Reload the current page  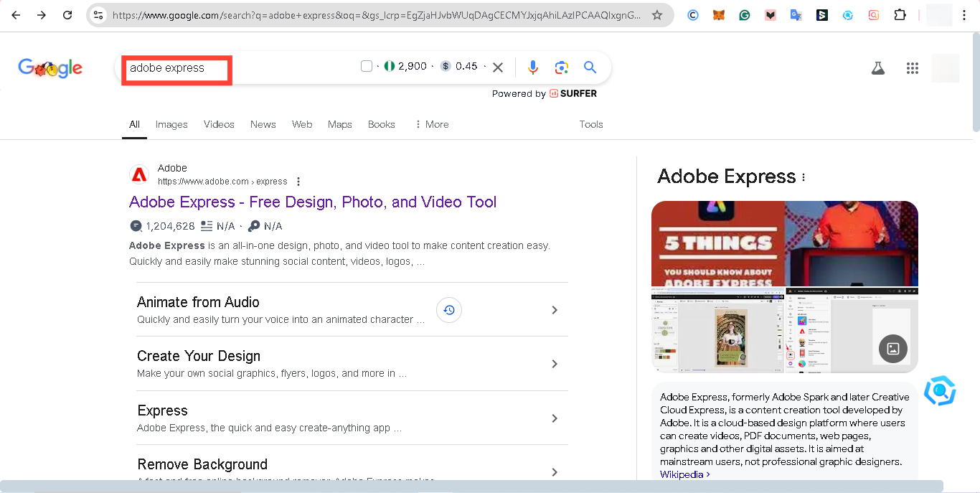click(x=67, y=15)
